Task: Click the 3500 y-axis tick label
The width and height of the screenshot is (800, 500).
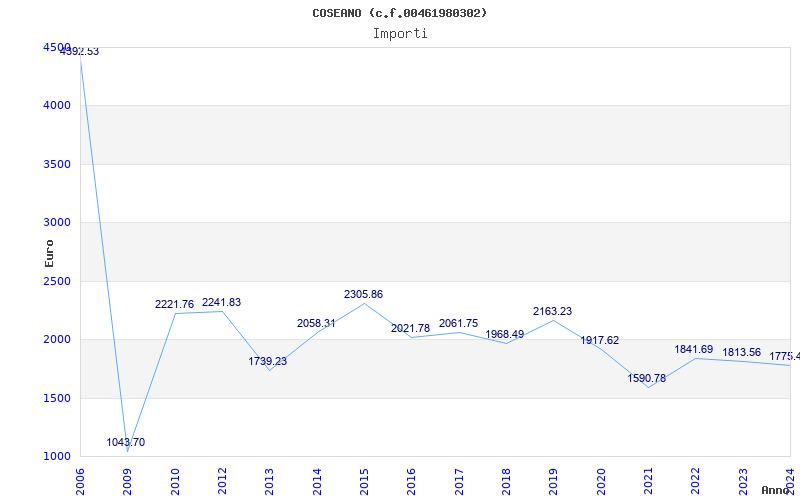Action: [x=57, y=164]
